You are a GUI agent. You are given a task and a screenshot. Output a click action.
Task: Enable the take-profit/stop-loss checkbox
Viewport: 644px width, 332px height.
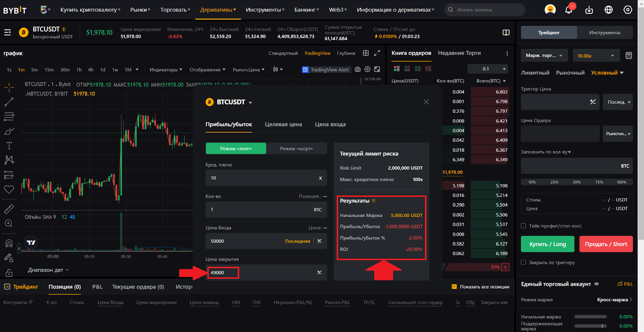(523, 226)
